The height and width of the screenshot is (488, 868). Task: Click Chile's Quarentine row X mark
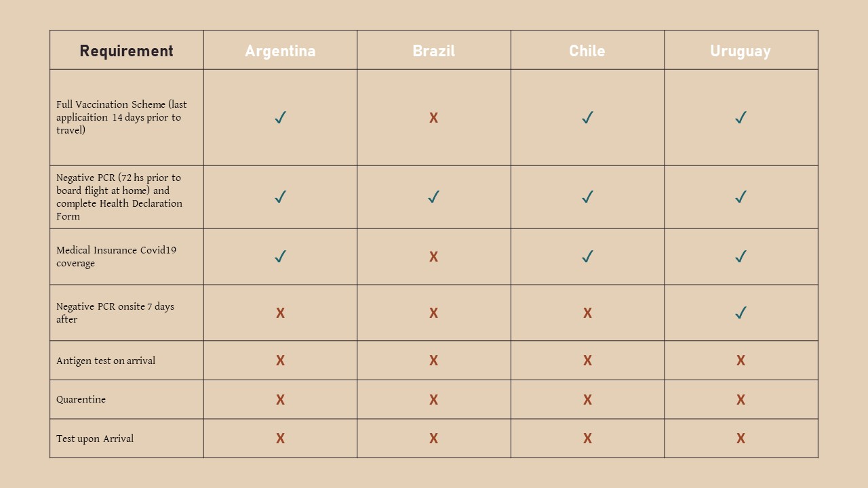587,400
